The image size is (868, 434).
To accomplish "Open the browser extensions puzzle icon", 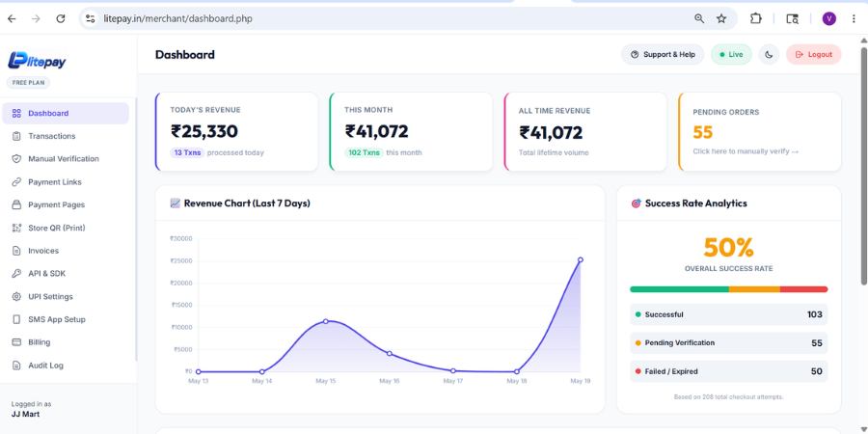I will tap(755, 19).
